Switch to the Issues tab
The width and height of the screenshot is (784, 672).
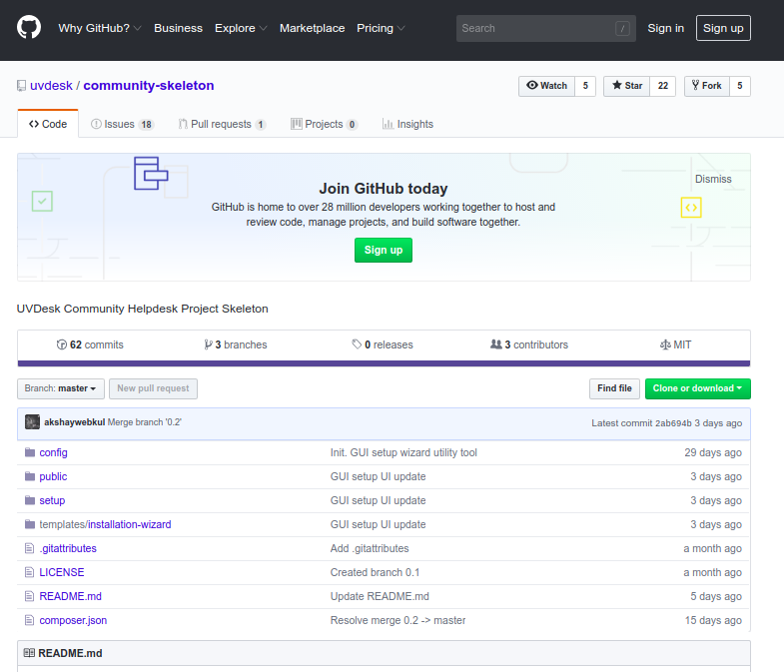pyautogui.click(x=122, y=124)
